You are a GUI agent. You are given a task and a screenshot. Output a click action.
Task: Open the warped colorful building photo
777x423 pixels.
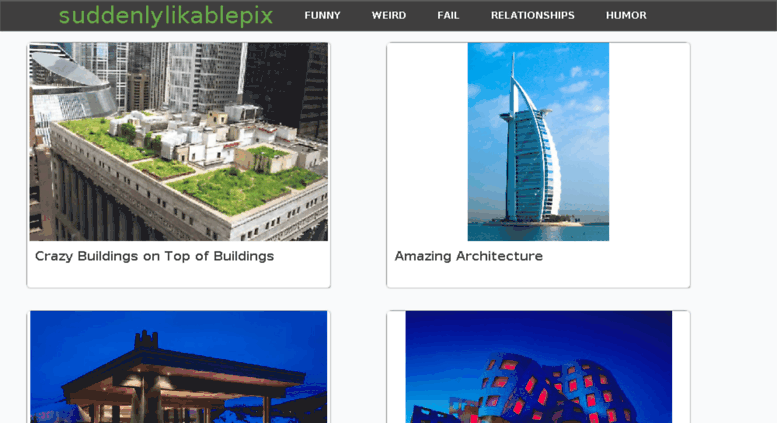click(539, 367)
